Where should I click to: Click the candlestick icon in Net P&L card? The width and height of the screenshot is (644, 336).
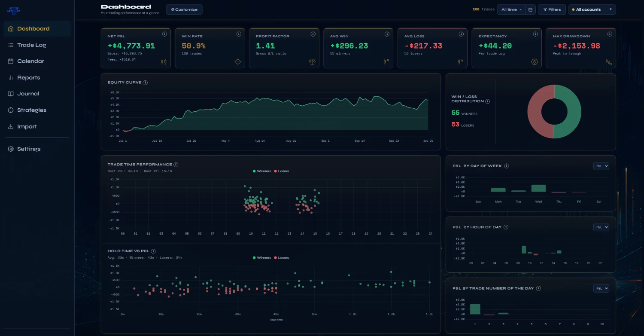tap(164, 61)
